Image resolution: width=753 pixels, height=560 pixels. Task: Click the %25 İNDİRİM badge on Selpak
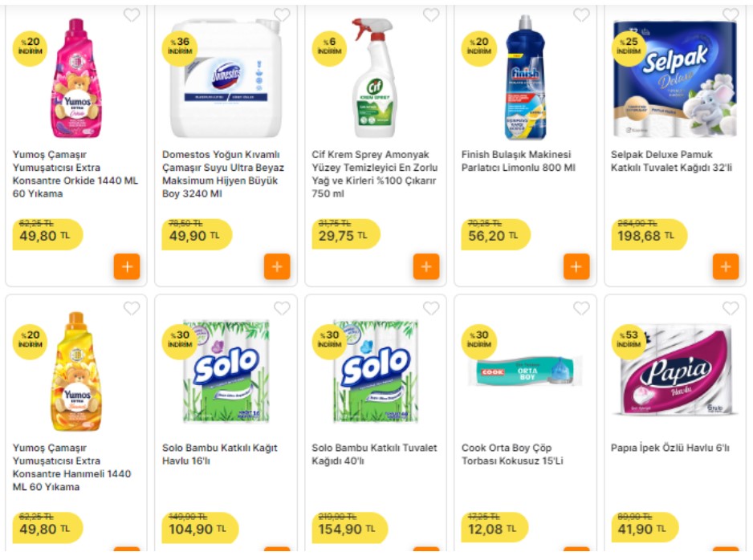[x=630, y=49]
